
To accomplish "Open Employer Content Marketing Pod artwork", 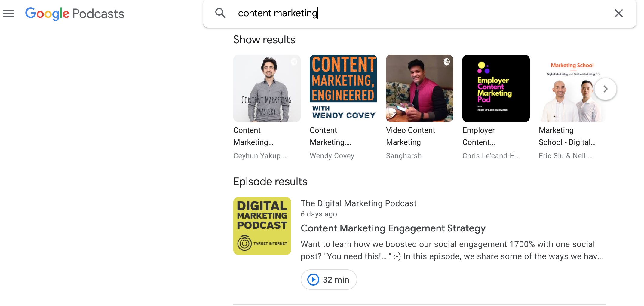I will point(496,88).
